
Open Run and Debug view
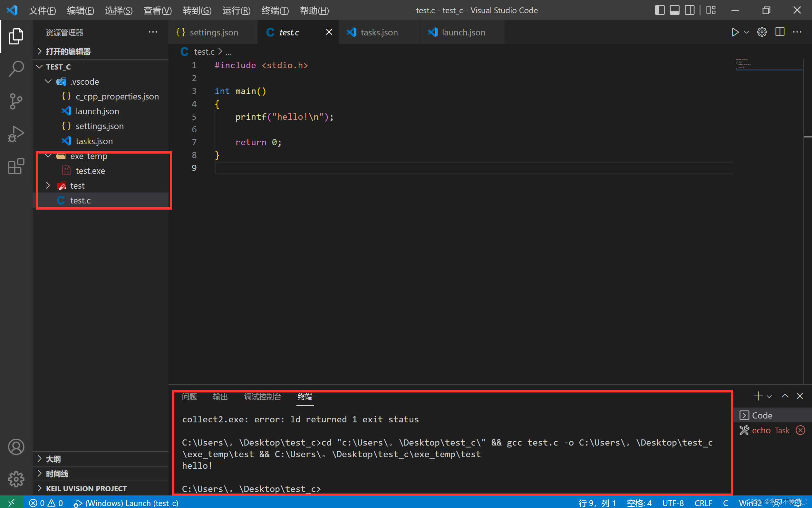pos(16,134)
